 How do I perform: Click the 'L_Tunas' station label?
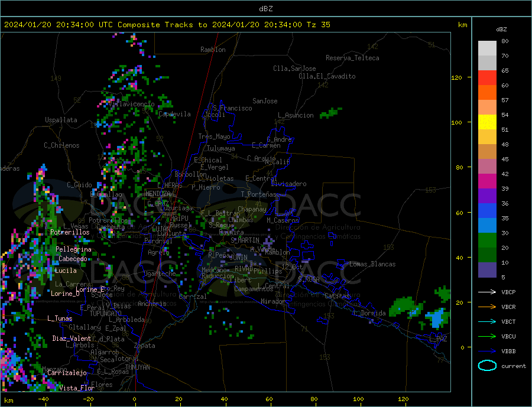60,318
